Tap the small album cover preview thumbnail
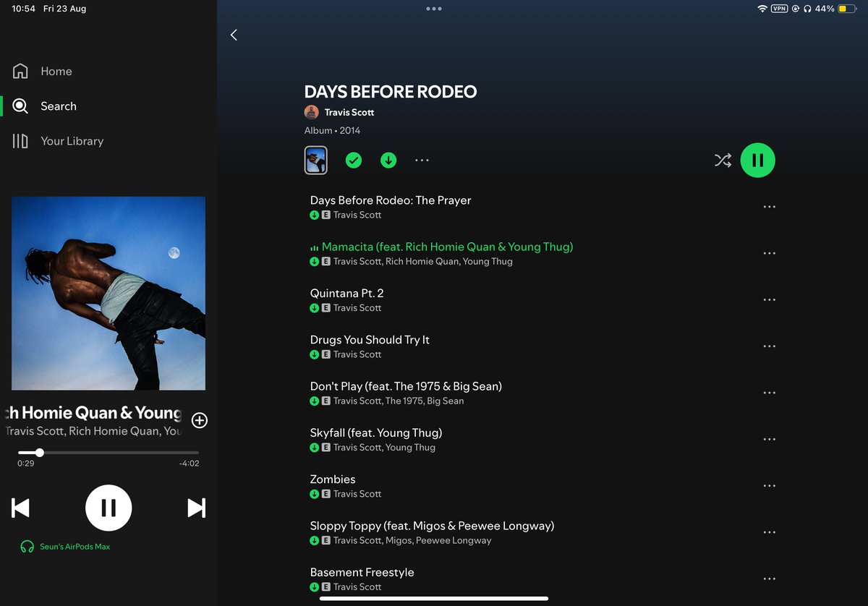The width and height of the screenshot is (868, 606). point(316,160)
